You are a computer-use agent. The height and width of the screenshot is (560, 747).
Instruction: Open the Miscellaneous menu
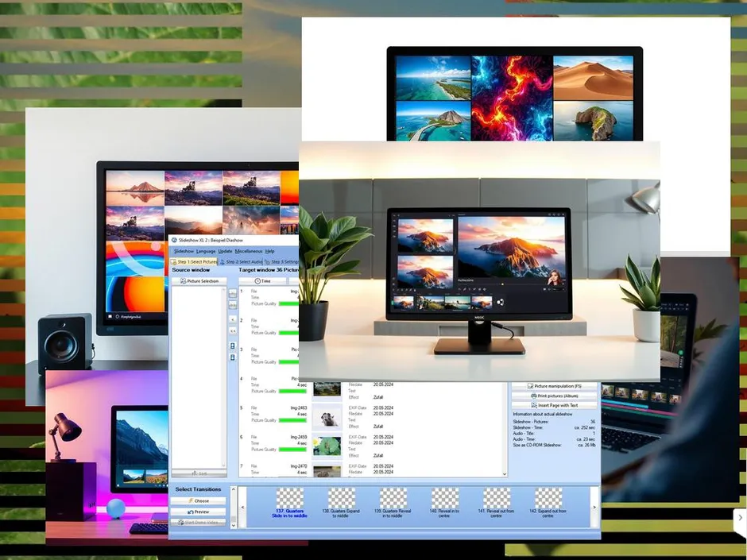pyautogui.click(x=248, y=251)
